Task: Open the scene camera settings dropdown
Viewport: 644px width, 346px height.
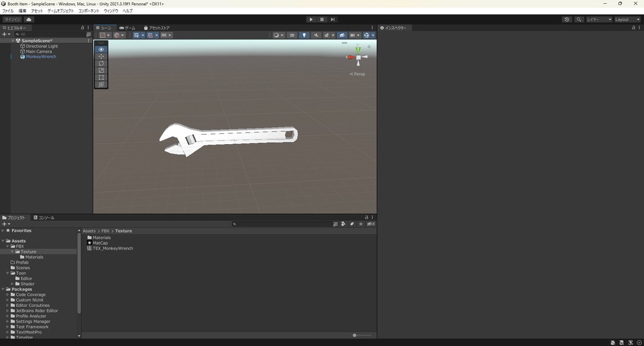Action: pos(355,35)
